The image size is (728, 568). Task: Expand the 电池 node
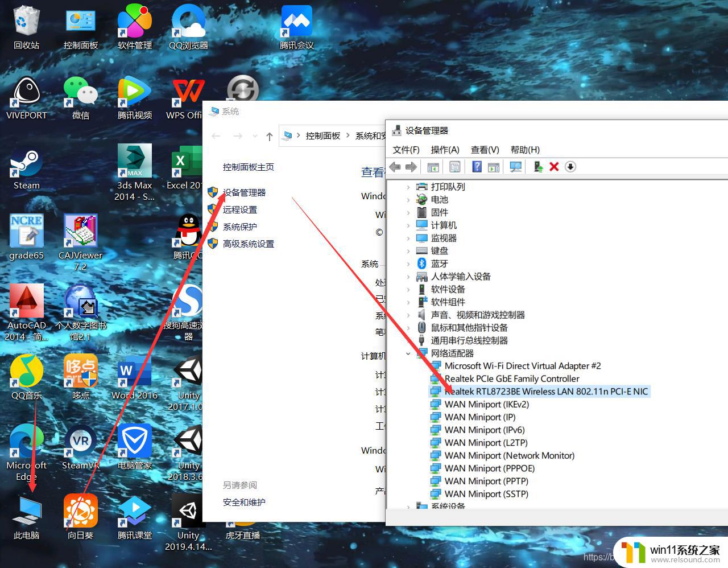tap(408, 200)
